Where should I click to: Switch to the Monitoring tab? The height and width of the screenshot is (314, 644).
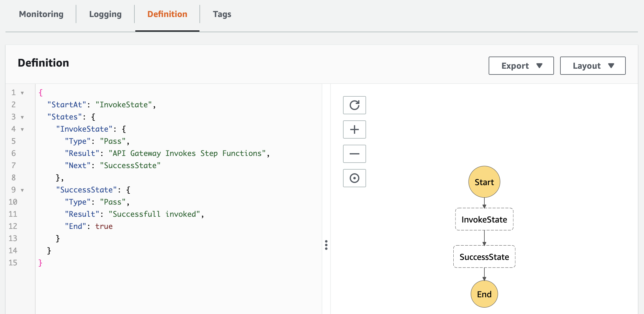[x=41, y=14]
